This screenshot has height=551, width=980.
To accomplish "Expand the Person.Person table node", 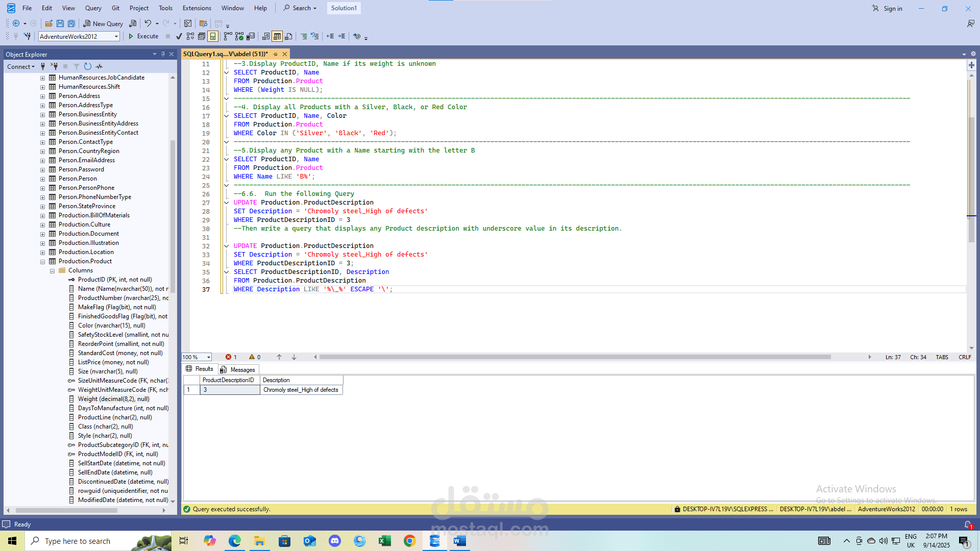I will (43, 179).
